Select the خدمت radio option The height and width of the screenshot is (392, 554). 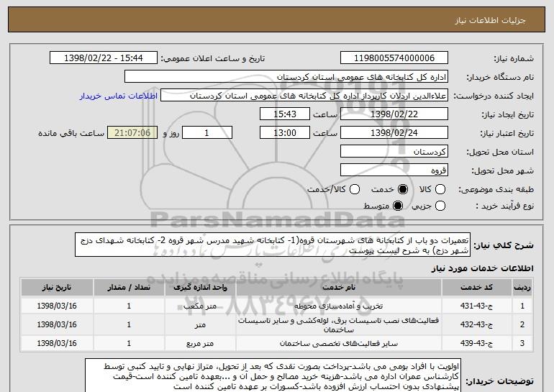(402, 189)
